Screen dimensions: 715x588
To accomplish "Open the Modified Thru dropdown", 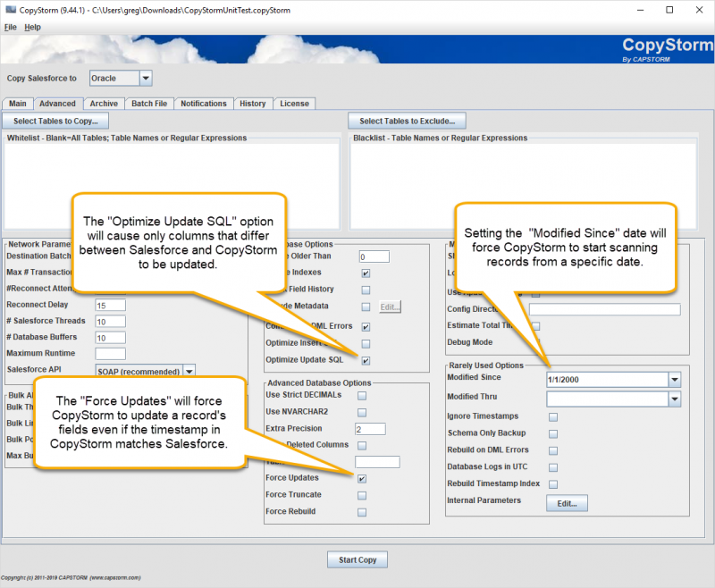I will pyautogui.click(x=675, y=397).
